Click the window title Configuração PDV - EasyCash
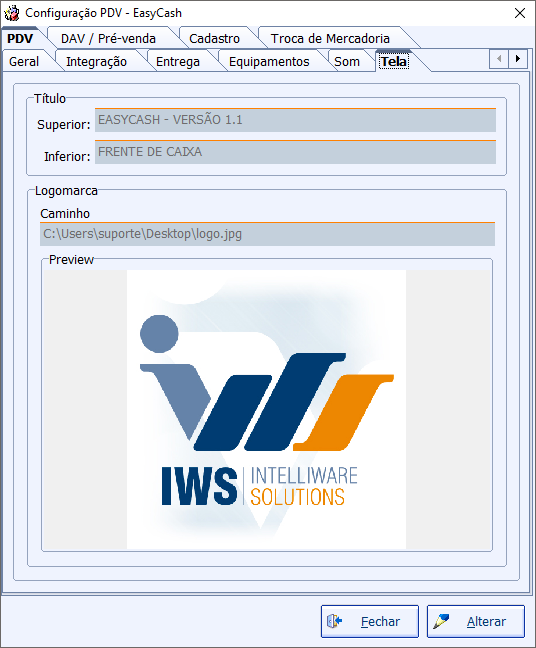The width and height of the screenshot is (536, 648). (103, 13)
